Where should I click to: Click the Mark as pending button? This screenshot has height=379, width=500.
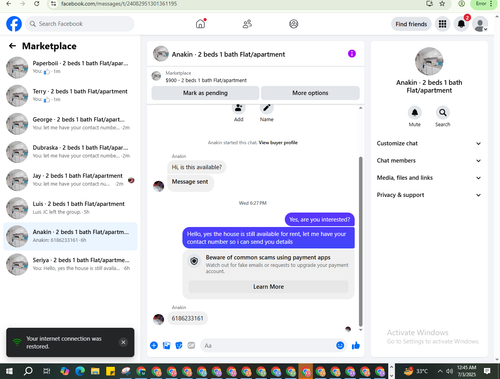tap(205, 93)
